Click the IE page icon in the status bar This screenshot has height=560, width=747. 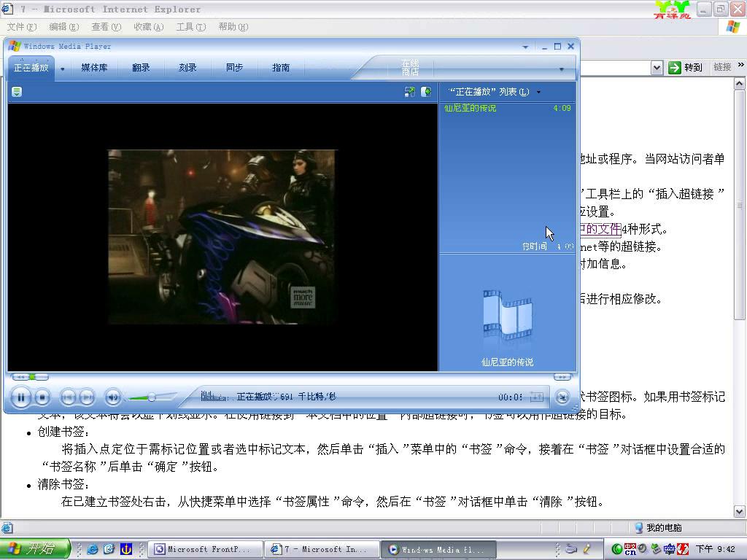[x=7, y=528]
